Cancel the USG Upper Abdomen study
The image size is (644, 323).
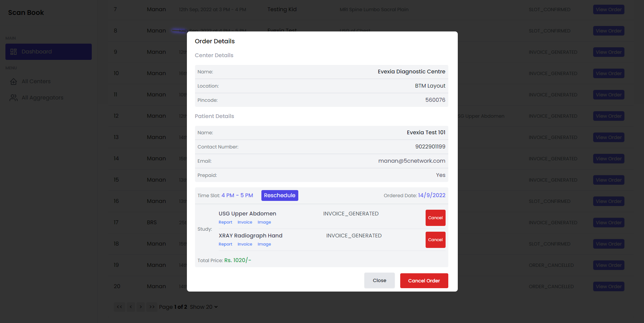435,218
